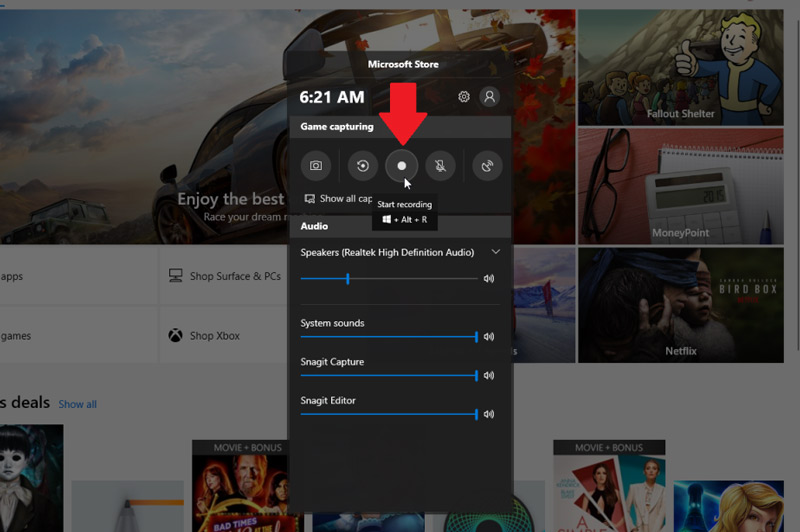Viewport: 800px width, 532px height.
Task: Open the MoneyPoint app tile
Action: (681, 186)
